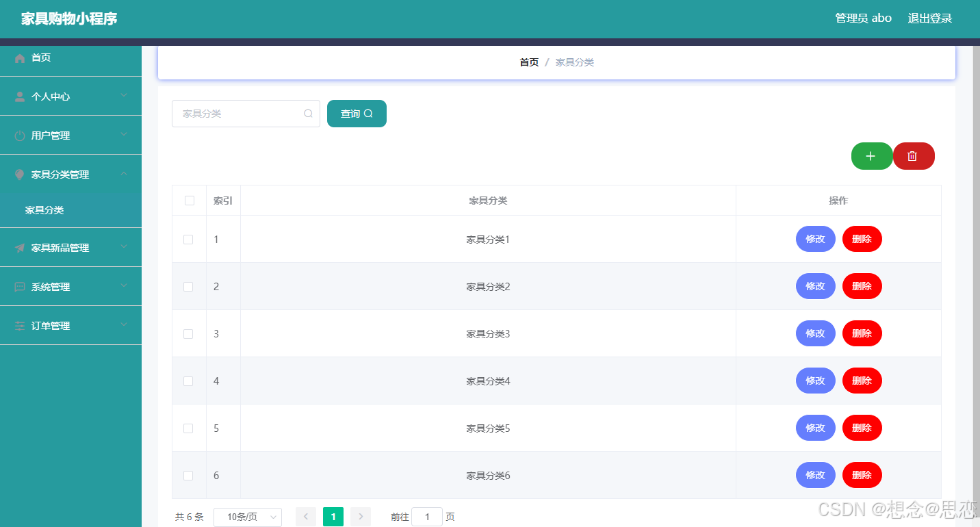Viewport: 980px width, 527px height.
Task: Click the 家具分类5 table cell
Action: [x=488, y=428]
